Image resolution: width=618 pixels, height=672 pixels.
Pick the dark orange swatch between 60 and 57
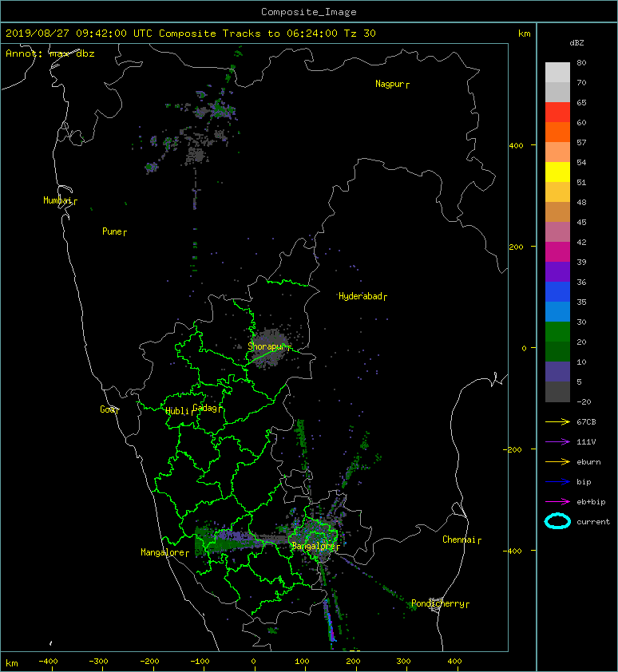(557, 132)
